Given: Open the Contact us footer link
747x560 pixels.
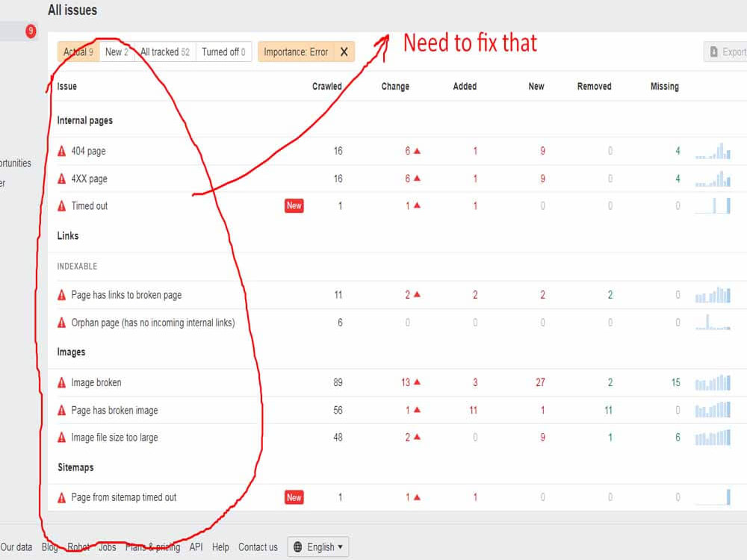Looking at the screenshot, I should pyautogui.click(x=258, y=547).
